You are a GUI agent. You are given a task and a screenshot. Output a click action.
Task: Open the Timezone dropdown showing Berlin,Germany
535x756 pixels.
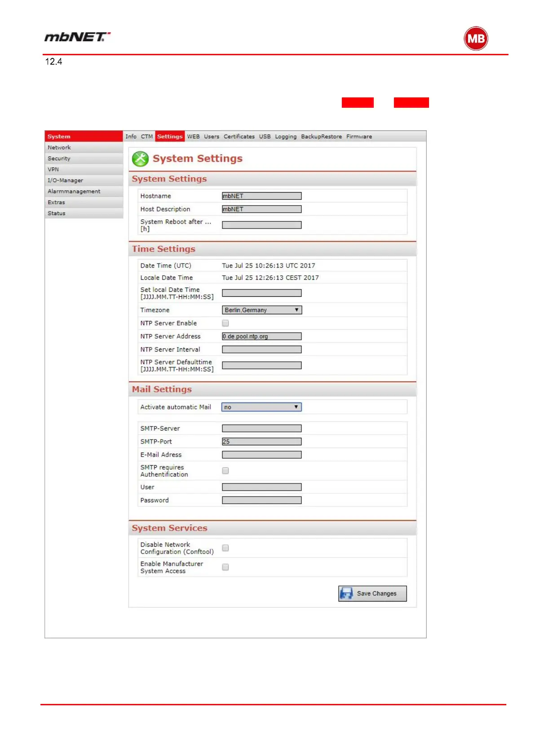point(262,310)
